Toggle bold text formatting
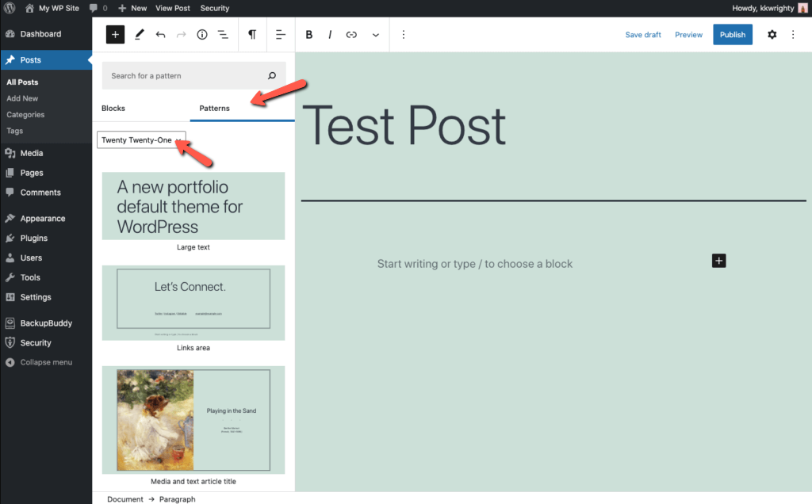This screenshot has width=812, height=504. (309, 35)
